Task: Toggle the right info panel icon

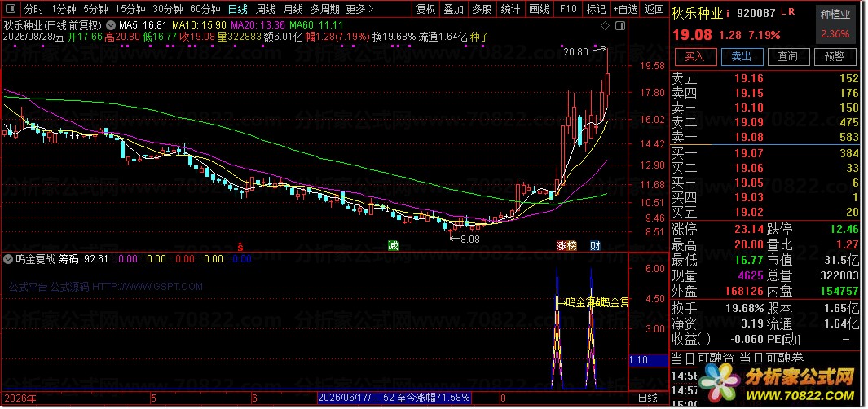Action: click(x=620, y=25)
